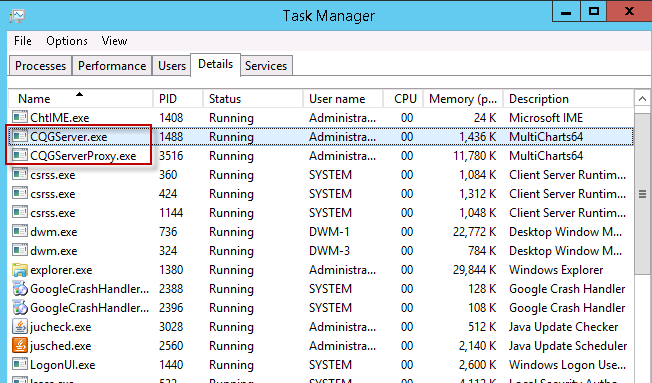Click the vertical scrollbar thumb

pos(642,194)
